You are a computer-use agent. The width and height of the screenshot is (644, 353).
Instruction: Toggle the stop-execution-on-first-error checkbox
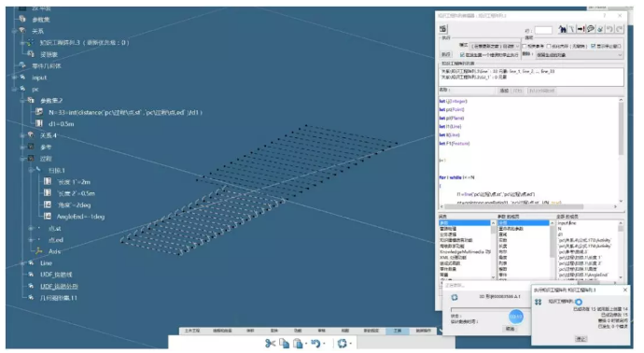pyautogui.click(x=462, y=55)
